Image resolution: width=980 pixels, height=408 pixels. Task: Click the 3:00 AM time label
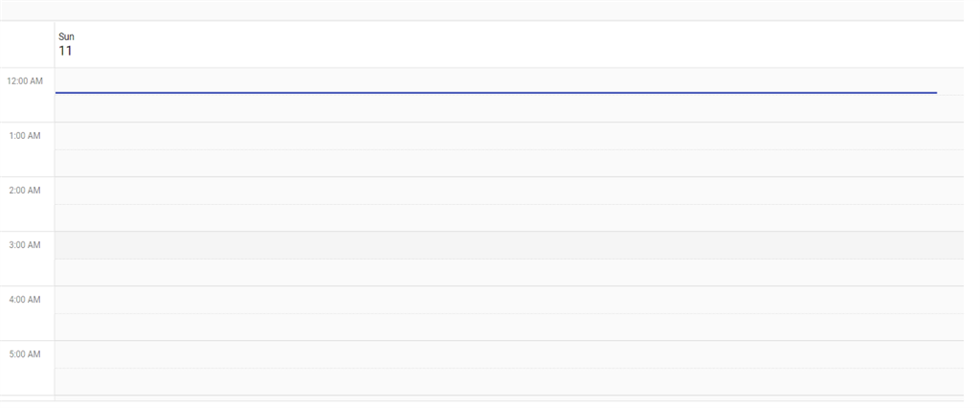(25, 245)
